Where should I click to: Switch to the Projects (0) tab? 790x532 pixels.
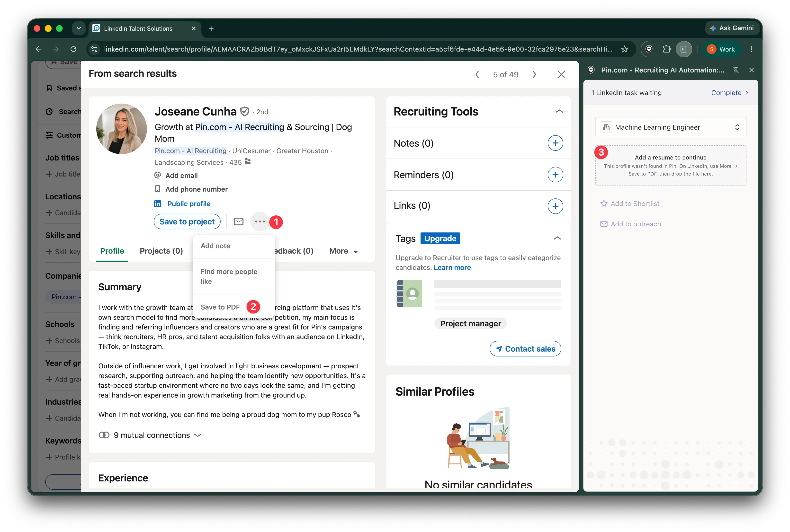pos(161,251)
